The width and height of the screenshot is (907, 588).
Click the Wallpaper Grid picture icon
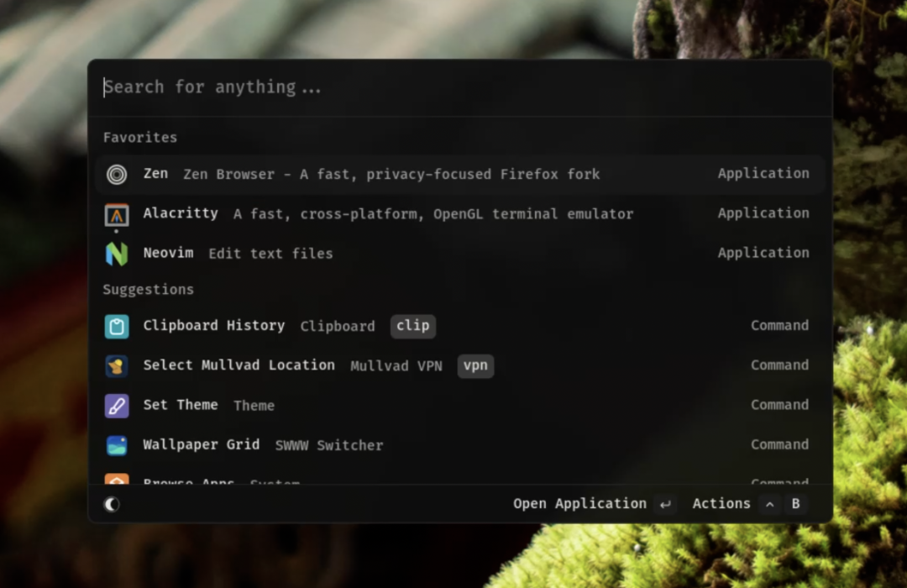point(117,446)
